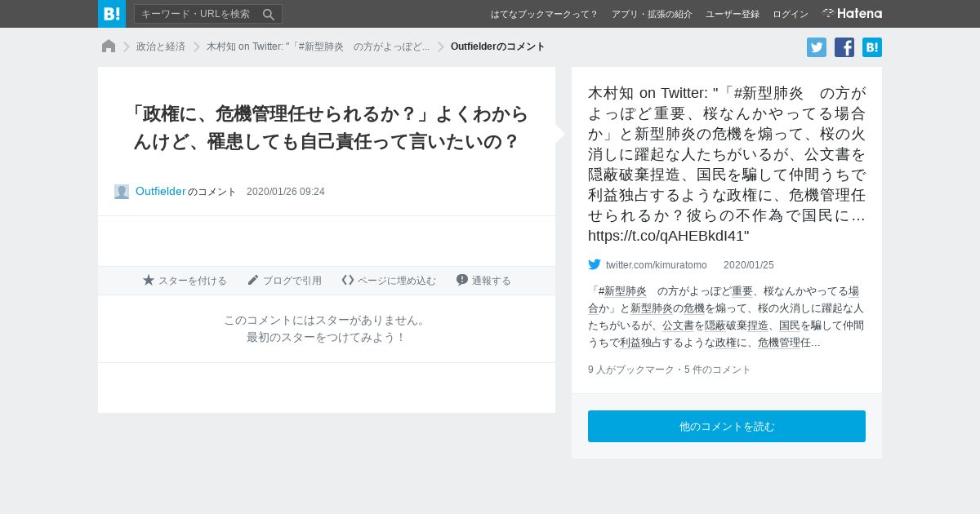Click the pencil icon for ブログで引用

click(x=253, y=280)
